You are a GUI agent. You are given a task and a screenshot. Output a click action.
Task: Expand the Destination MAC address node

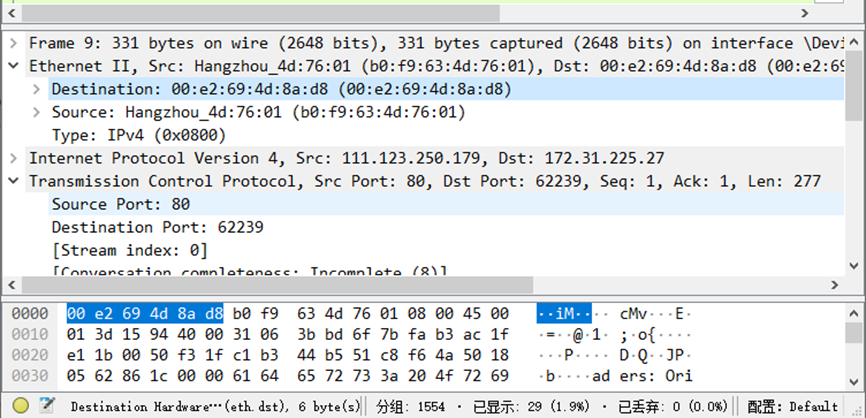pos(36,89)
